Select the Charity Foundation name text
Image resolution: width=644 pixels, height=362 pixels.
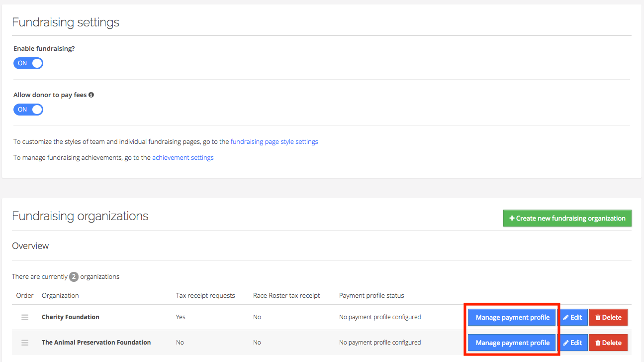point(71,317)
